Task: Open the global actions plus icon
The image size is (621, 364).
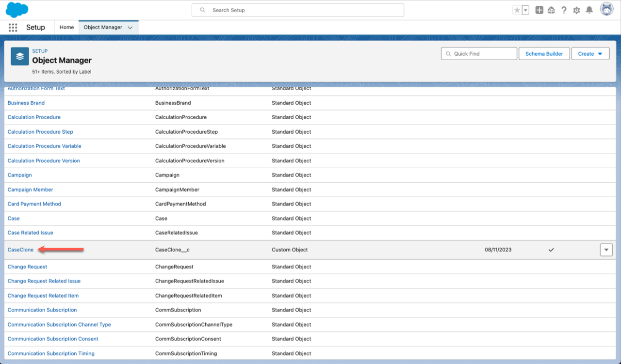Action: pos(539,10)
